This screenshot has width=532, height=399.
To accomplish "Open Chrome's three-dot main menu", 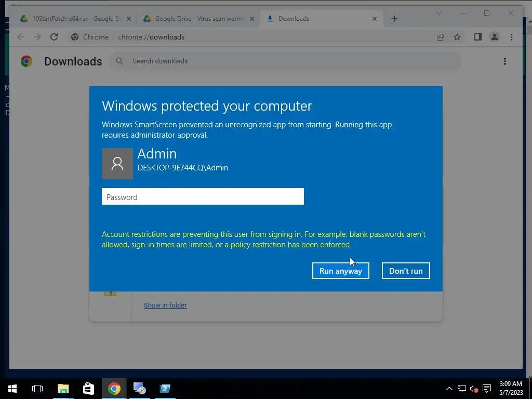I will pyautogui.click(x=511, y=37).
